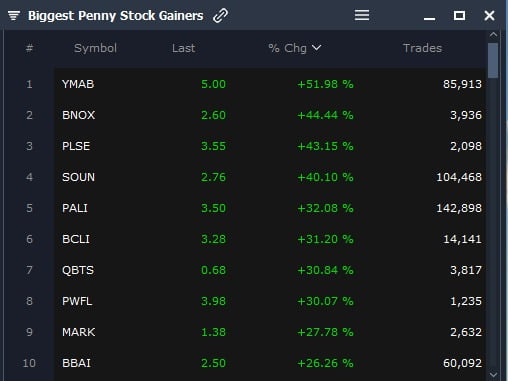Select the YMAB symbol row
This screenshot has height=381, width=508.
point(270,84)
